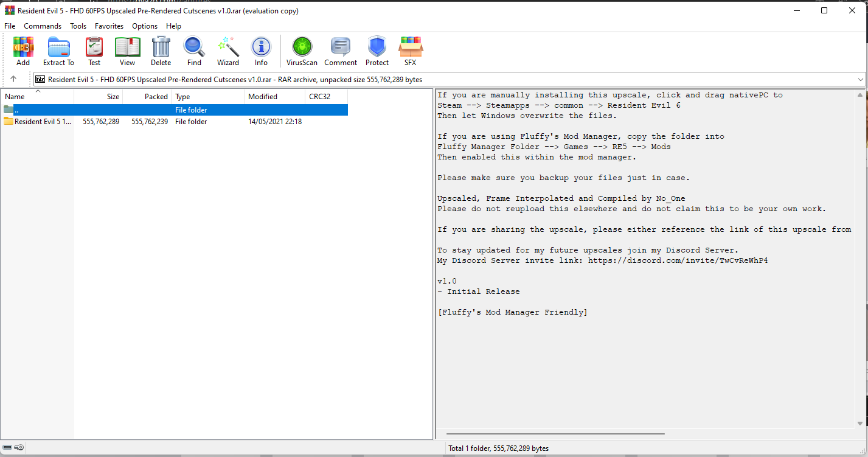
Task: Click the key icon in status bar
Action: click(19, 448)
